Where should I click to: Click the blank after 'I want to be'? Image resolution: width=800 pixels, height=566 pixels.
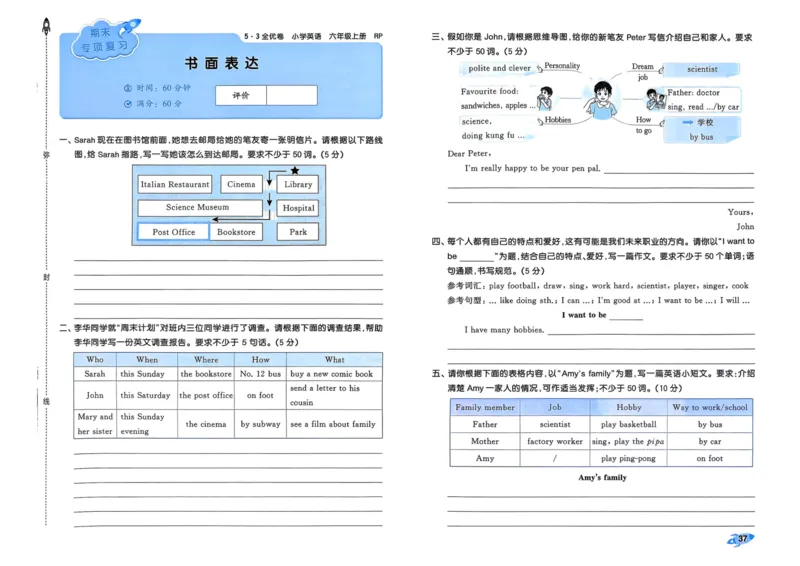(626, 316)
